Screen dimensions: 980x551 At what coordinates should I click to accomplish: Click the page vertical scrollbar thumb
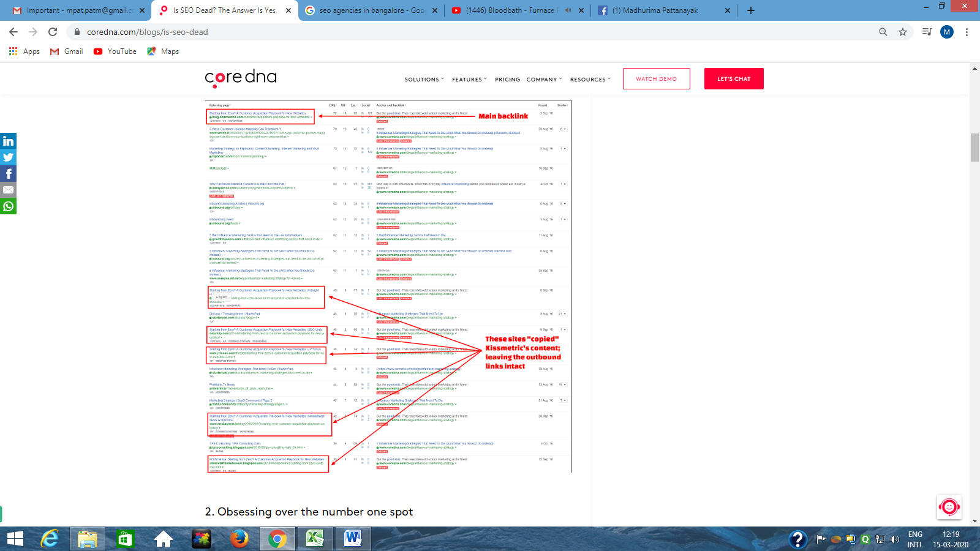tap(974, 147)
